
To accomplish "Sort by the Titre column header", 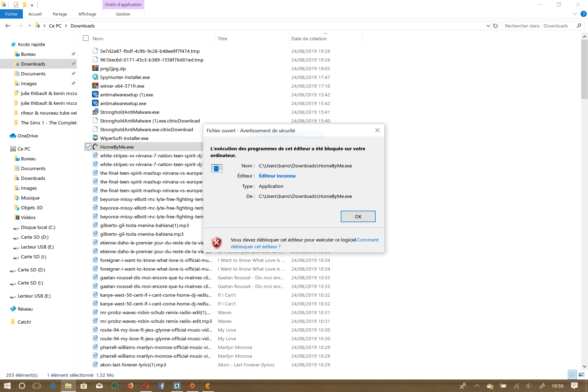I will [x=222, y=39].
